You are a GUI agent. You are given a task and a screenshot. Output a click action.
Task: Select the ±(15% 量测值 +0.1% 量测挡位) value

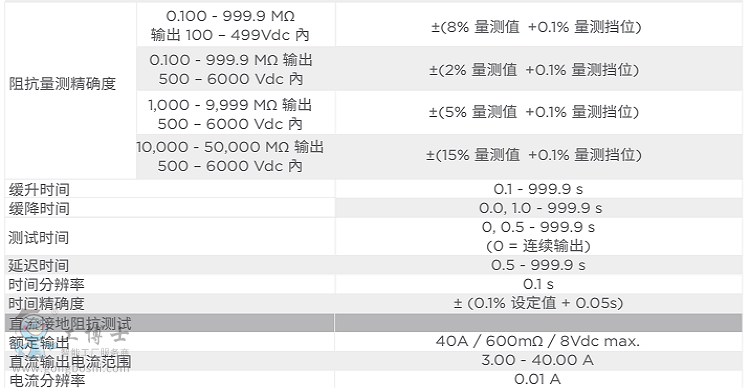[x=534, y=155]
